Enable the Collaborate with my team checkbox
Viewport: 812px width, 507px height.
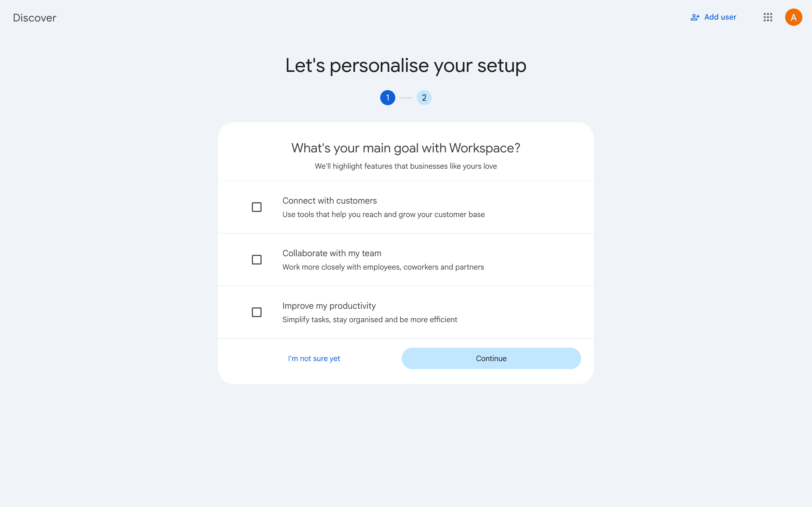pos(257,260)
